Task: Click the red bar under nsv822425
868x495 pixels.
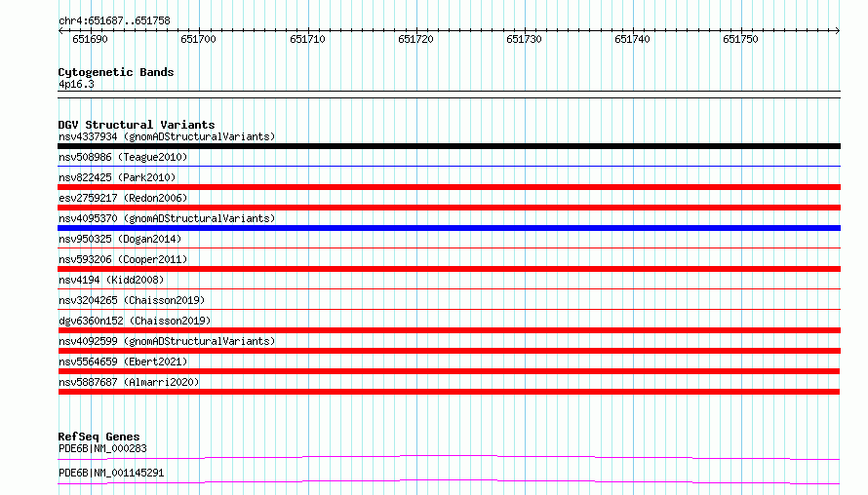Action: tap(449, 187)
